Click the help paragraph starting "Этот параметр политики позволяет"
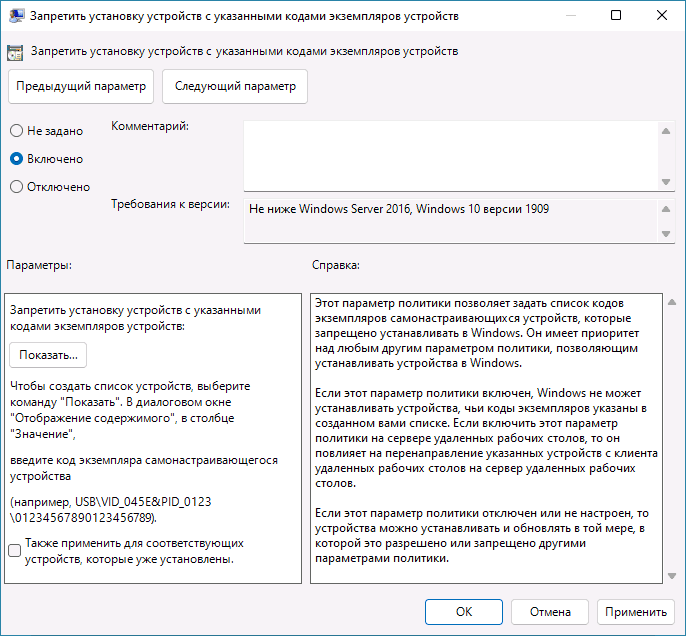The height and width of the screenshot is (636, 686). (x=477, y=333)
